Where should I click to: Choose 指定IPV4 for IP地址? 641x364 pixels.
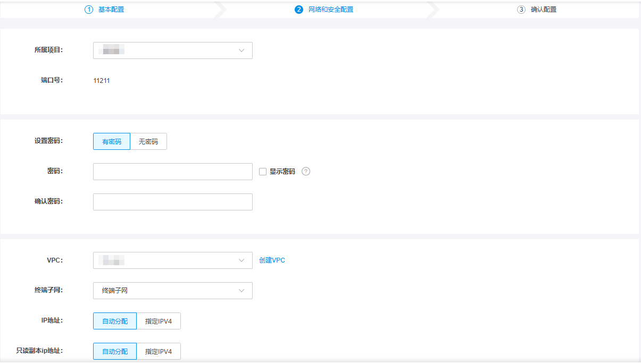pos(159,321)
